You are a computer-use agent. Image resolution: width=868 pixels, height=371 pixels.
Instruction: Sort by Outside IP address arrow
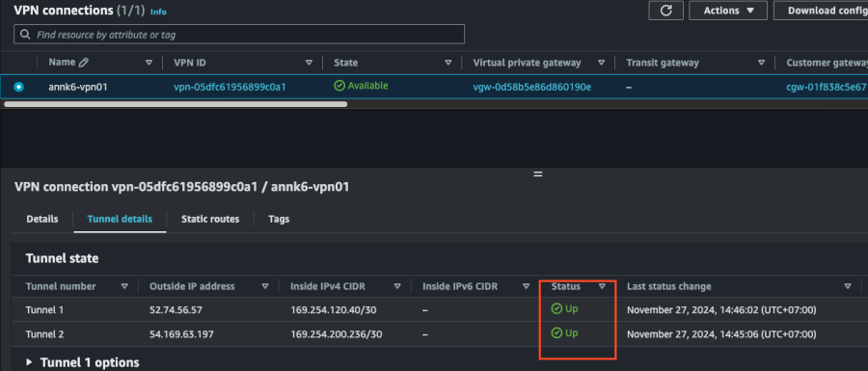click(265, 286)
